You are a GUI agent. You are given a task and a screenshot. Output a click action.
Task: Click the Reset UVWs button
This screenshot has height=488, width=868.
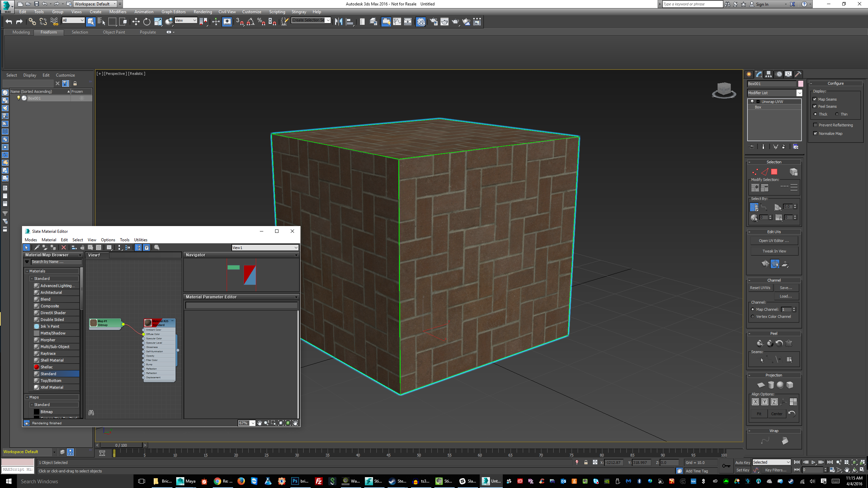pos(760,288)
